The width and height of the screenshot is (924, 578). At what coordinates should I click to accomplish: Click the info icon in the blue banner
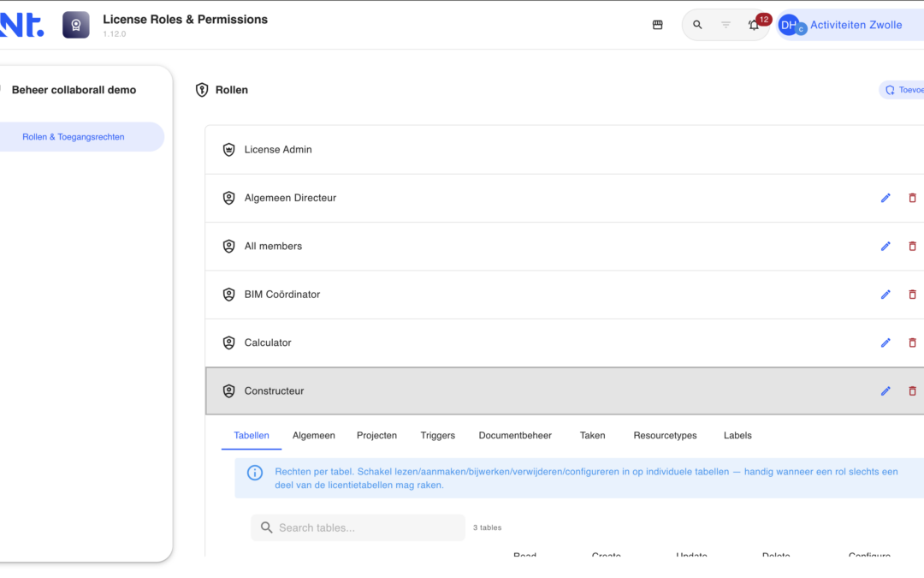pyautogui.click(x=255, y=473)
